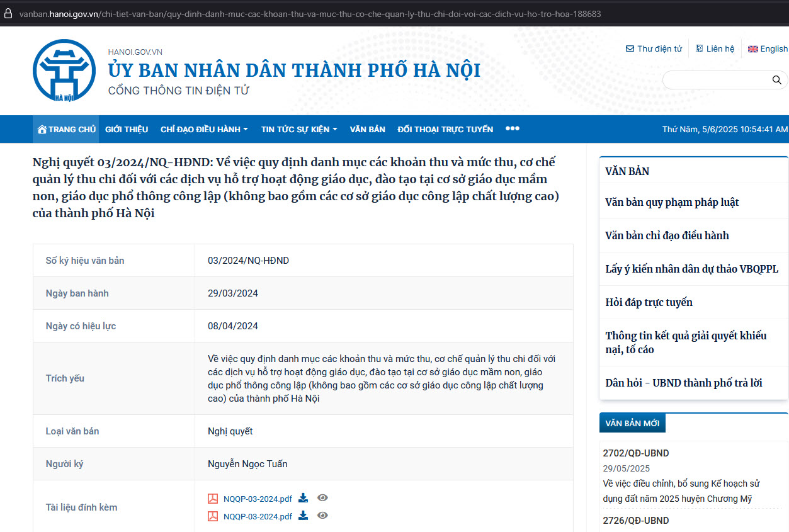This screenshot has height=532, width=789.
Task: Open first NQQP-03-2024.pdf file name link
Action: tap(258, 499)
